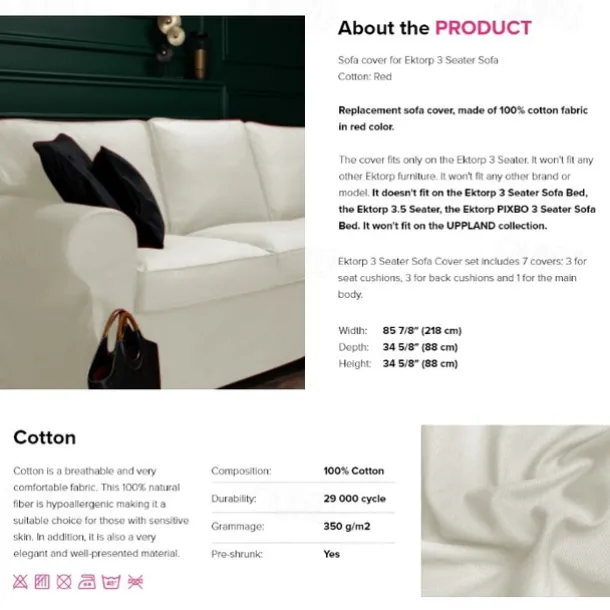Click the wash at 40° tub icon
610x610 pixels.
(111, 582)
